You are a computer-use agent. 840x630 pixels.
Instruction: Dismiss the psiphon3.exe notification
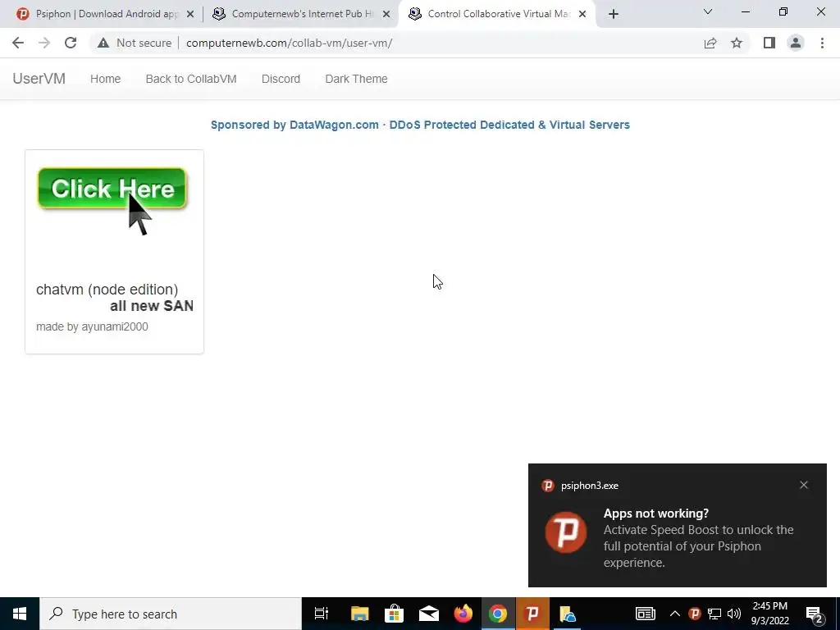804,485
